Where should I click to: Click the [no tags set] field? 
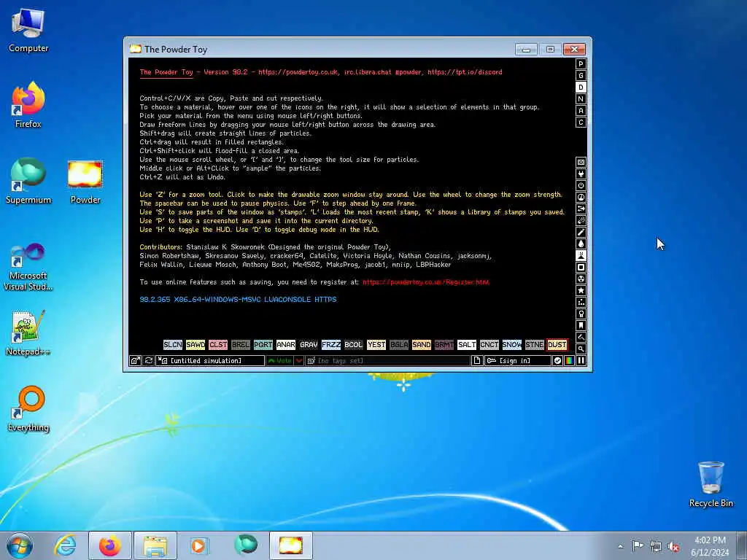point(388,361)
